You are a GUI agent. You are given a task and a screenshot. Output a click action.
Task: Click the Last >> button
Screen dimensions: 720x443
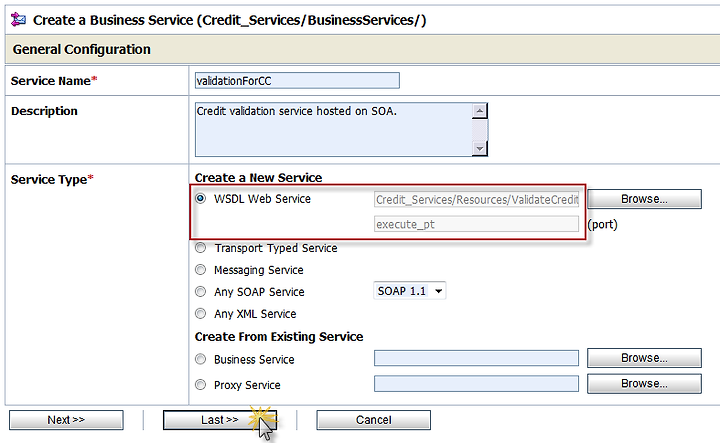(x=219, y=420)
